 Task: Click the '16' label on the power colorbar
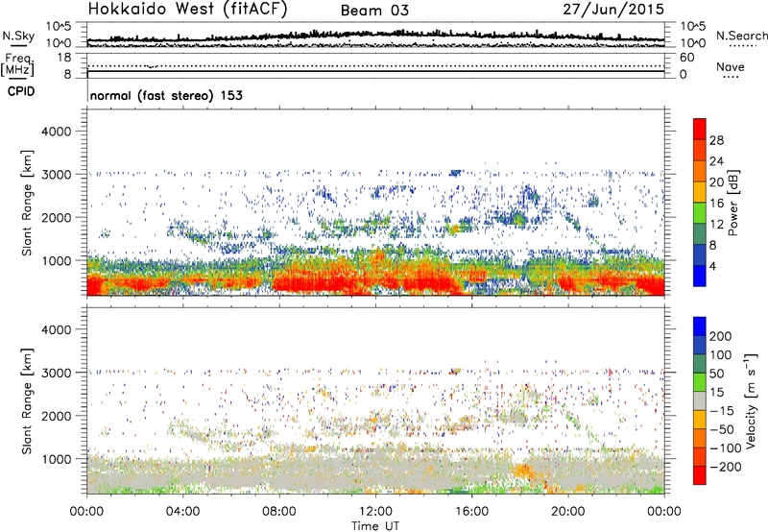pyautogui.click(x=716, y=204)
